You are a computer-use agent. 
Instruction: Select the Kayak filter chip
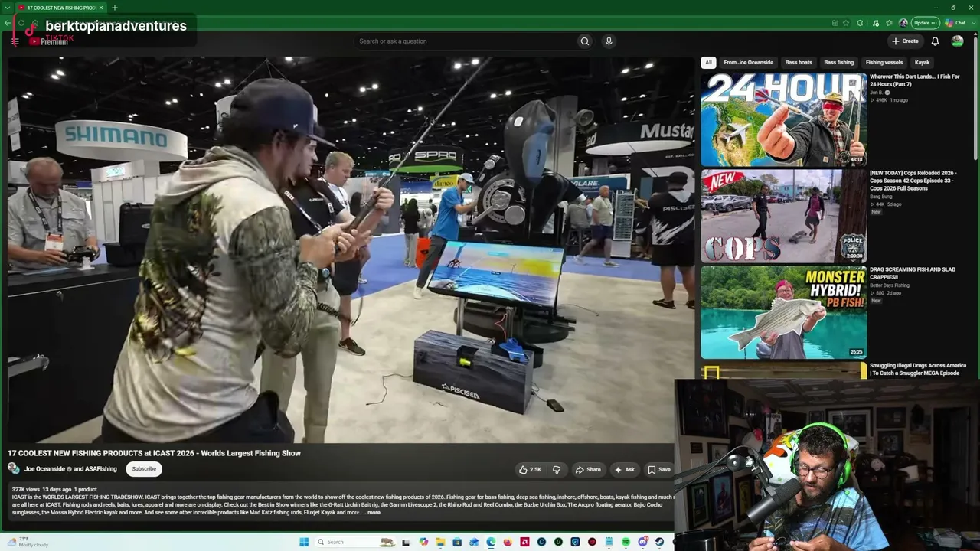922,63
